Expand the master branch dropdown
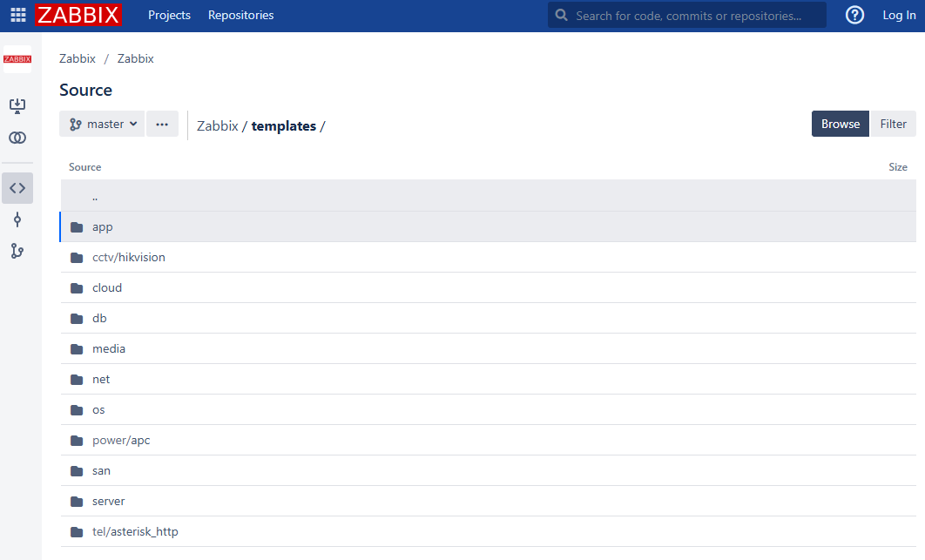The width and height of the screenshot is (925, 560). coord(102,125)
